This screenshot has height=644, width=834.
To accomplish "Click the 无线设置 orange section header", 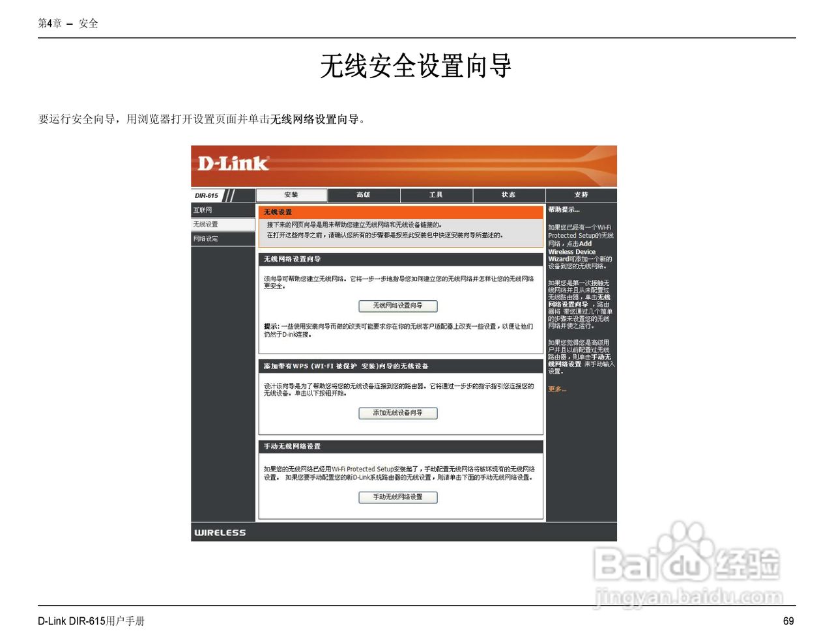I will click(401, 212).
